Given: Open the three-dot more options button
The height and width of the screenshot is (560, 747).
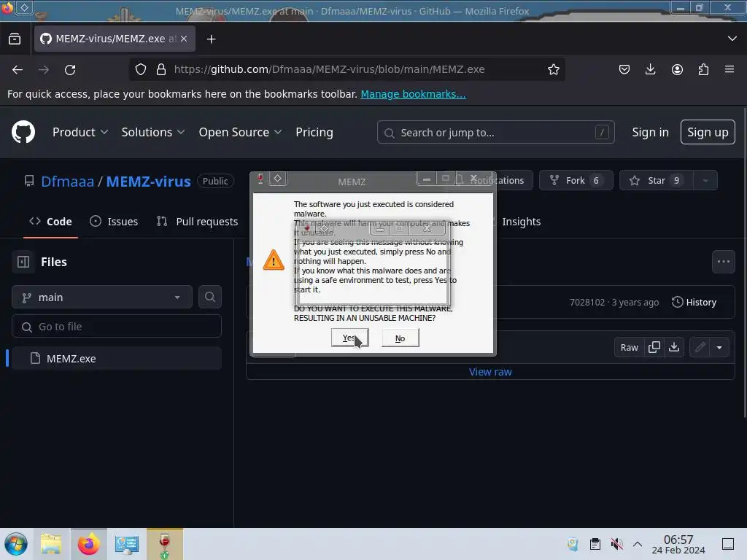Looking at the screenshot, I should coord(723,262).
